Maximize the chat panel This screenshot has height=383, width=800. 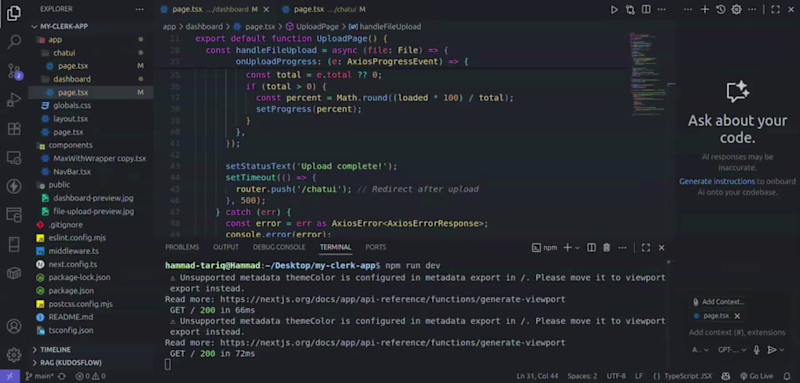coord(775,10)
